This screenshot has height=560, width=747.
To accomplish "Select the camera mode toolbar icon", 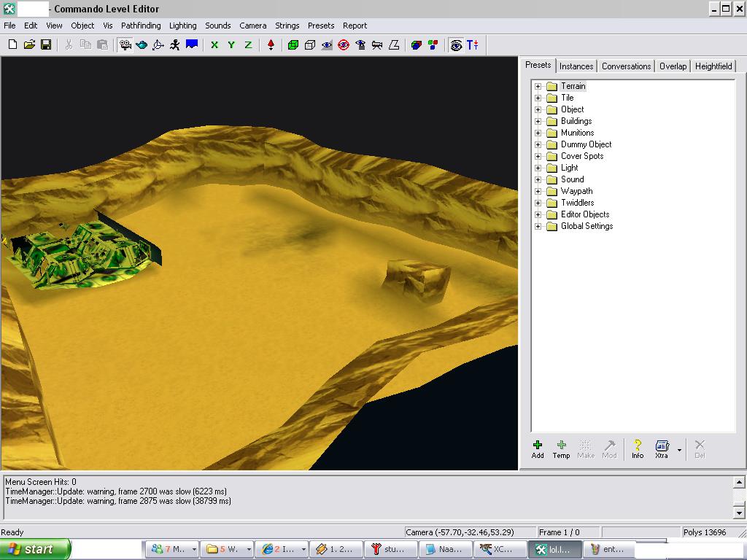I will tap(125, 44).
